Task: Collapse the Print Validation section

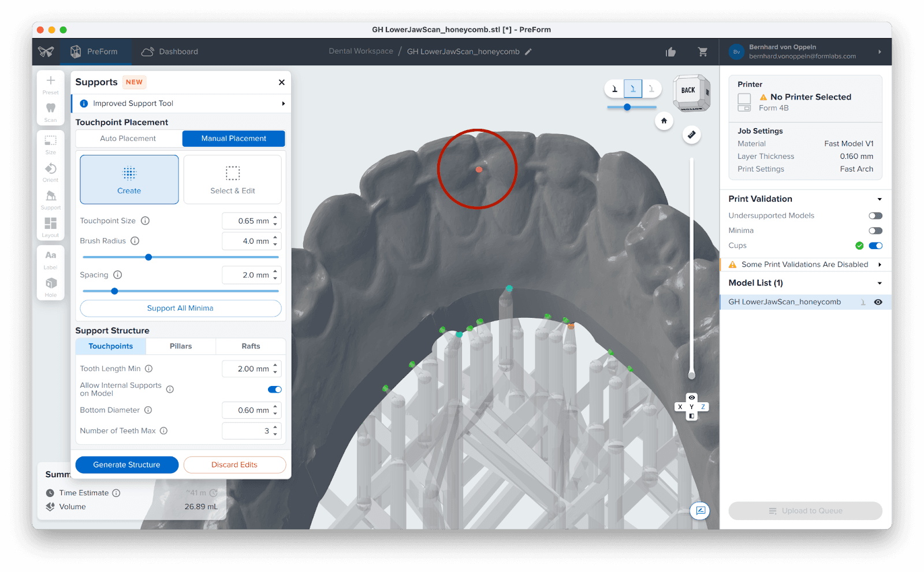Action: [880, 199]
